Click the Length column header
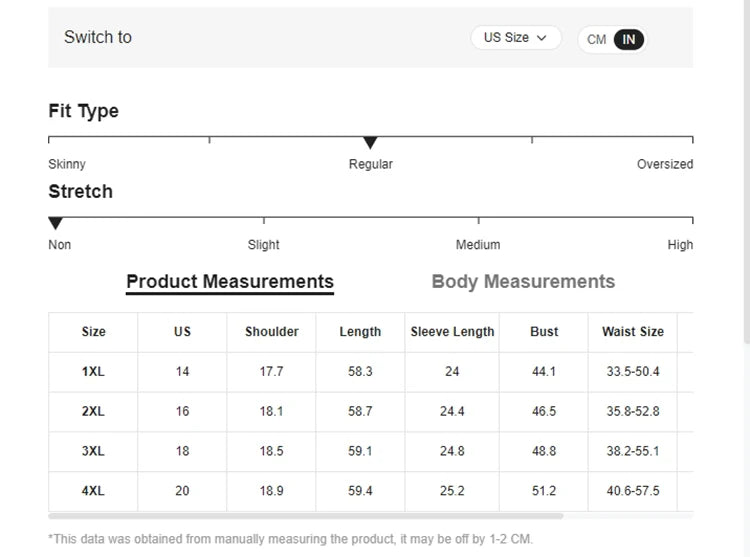750x557 pixels. (x=360, y=332)
